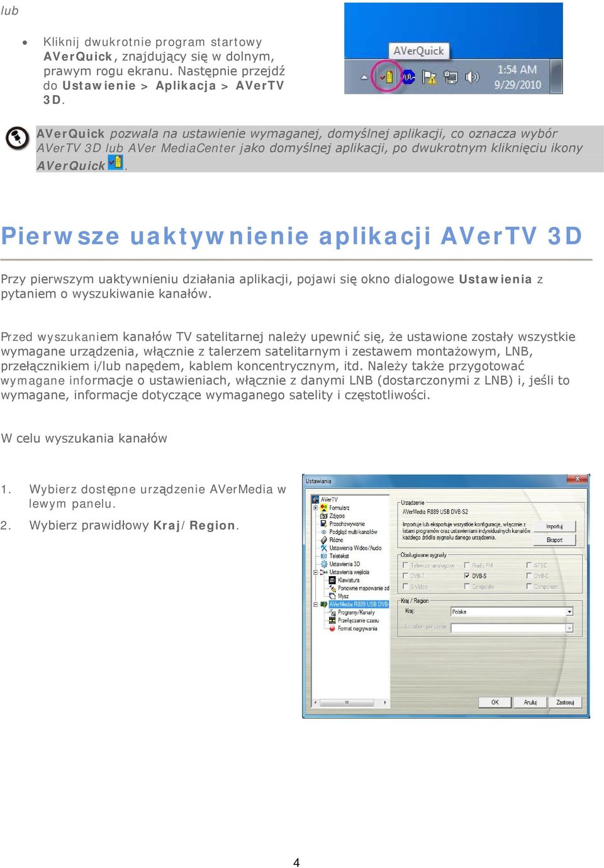
Task: Close the Ustawiania dialog window
Action: tap(577, 479)
